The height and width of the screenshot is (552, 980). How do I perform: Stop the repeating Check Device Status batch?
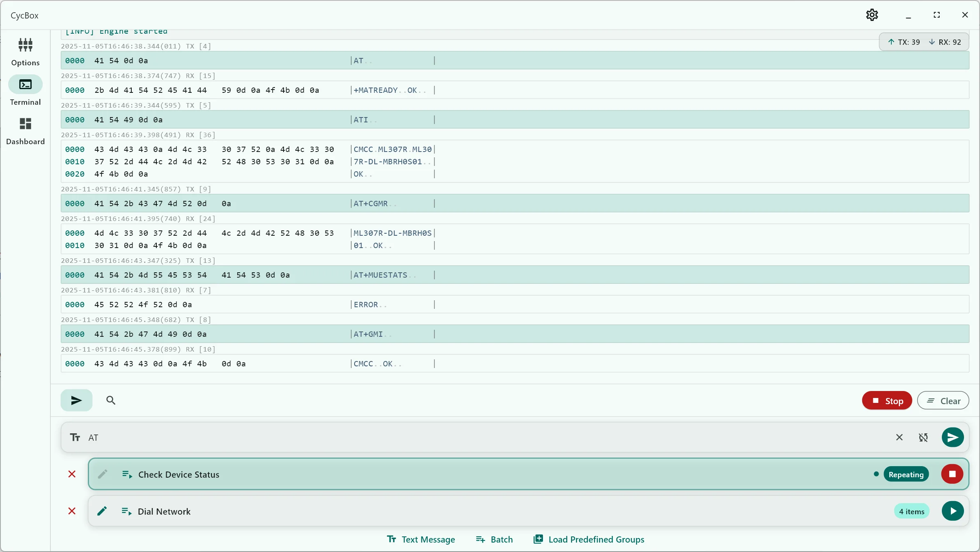(952, 474)
